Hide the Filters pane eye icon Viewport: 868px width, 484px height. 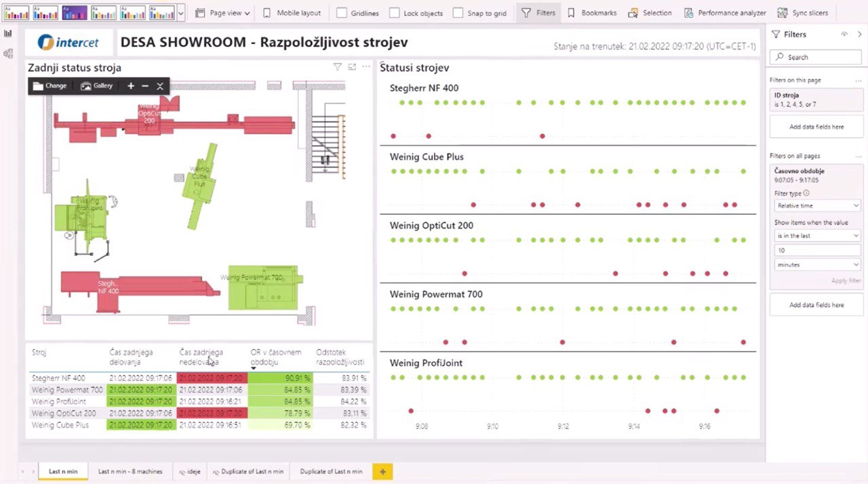pyautogui.click(x=844, y=34)
